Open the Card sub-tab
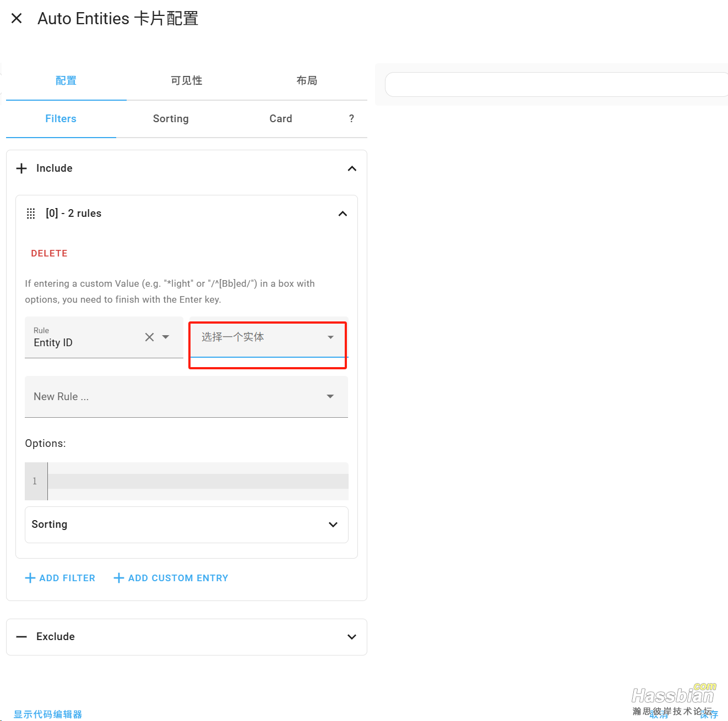The height and width of the screenshot is (721, 728). [281, 119]
